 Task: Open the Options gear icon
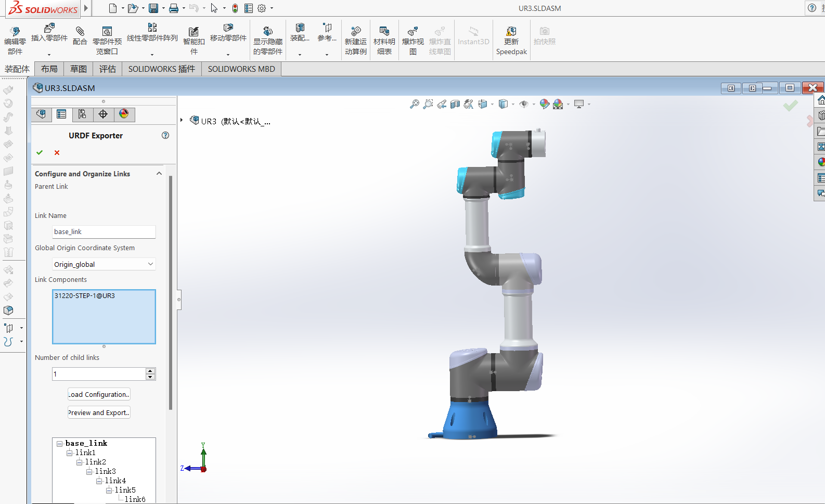pos(262,8)
